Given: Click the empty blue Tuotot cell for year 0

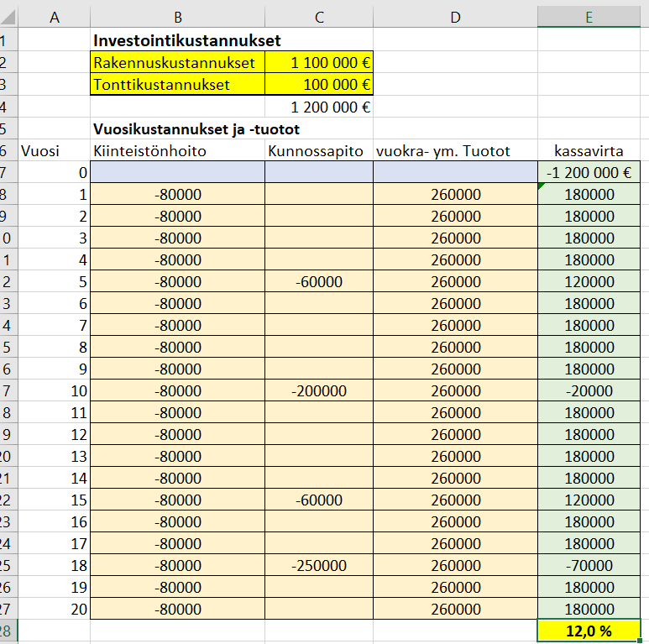Looking at the screenshot, I should click(x=455, y=172).
